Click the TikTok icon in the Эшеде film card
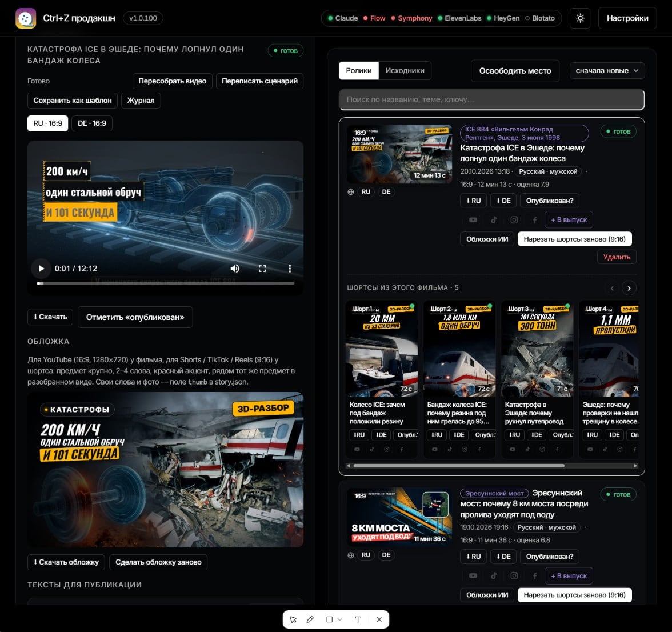This screenshot has height=632, width=672. 494,220
